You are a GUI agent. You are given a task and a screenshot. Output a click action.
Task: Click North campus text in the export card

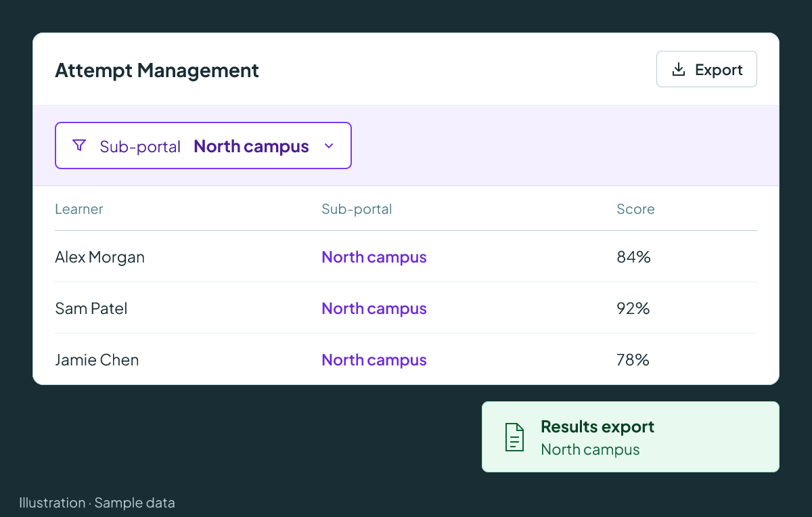coord(590,449)
